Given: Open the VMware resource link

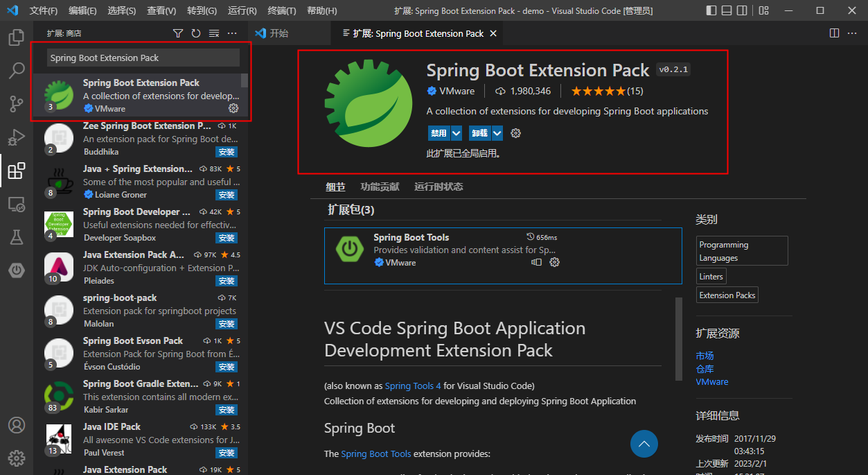Looking at the screenshot, I should pyautogui.click(x=712, y=382).
